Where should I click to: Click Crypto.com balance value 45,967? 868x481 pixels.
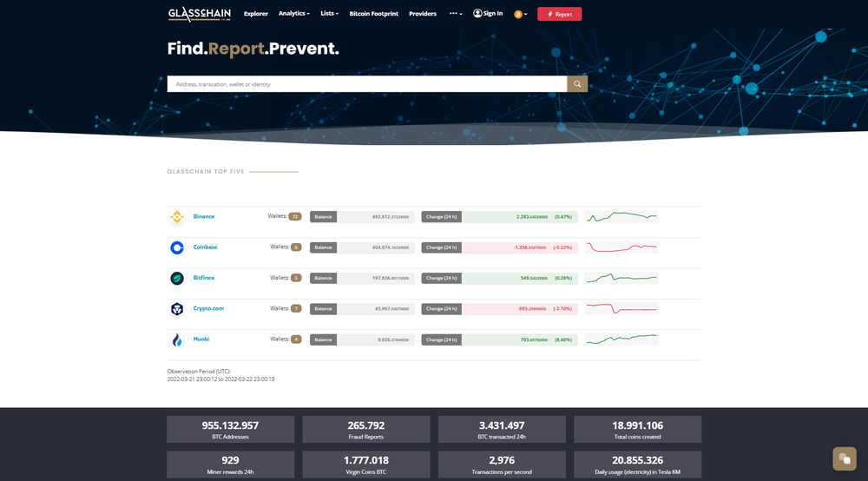point(392,309)
